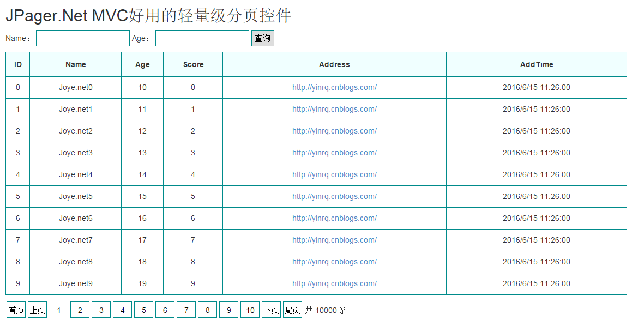Image resolution: width=644 pixels, height=326 pixels.
Task: Go to first page with 首页
Action: (x=16, y=310)
